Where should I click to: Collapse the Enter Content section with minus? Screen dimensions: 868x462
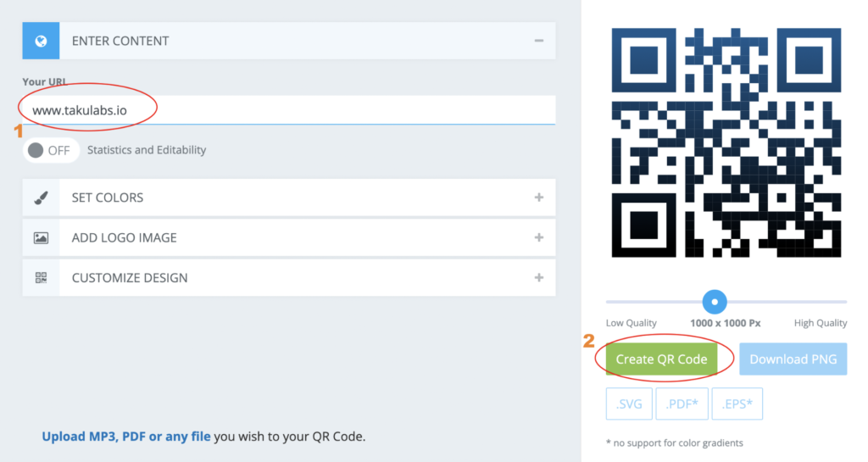point(538,41)
